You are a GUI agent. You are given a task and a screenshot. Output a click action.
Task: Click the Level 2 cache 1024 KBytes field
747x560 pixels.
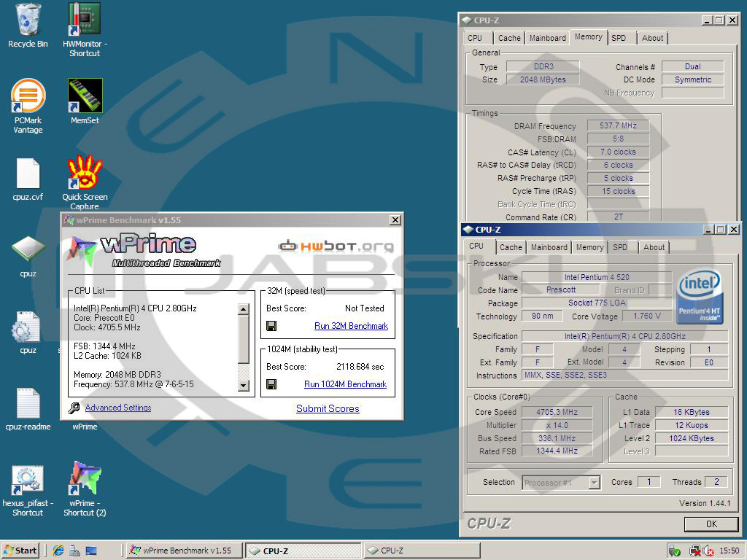click(692, 438)
